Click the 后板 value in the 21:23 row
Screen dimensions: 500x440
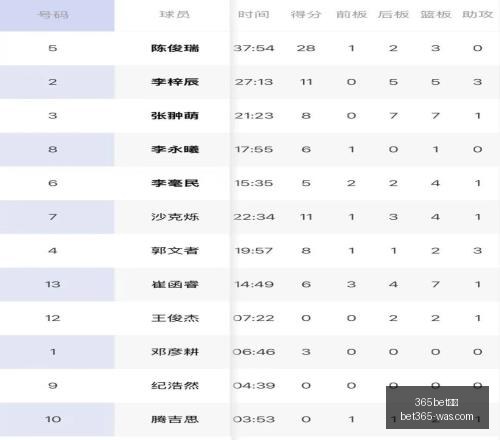[393, 116]
